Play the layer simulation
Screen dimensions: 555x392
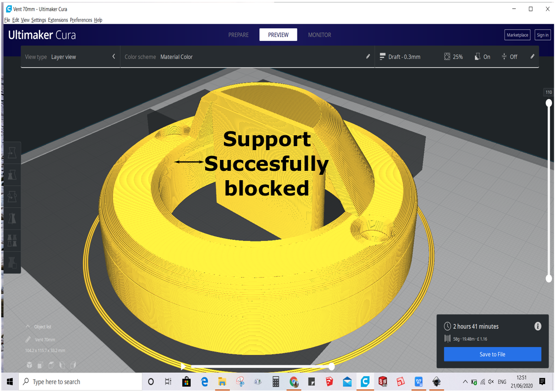183,366
